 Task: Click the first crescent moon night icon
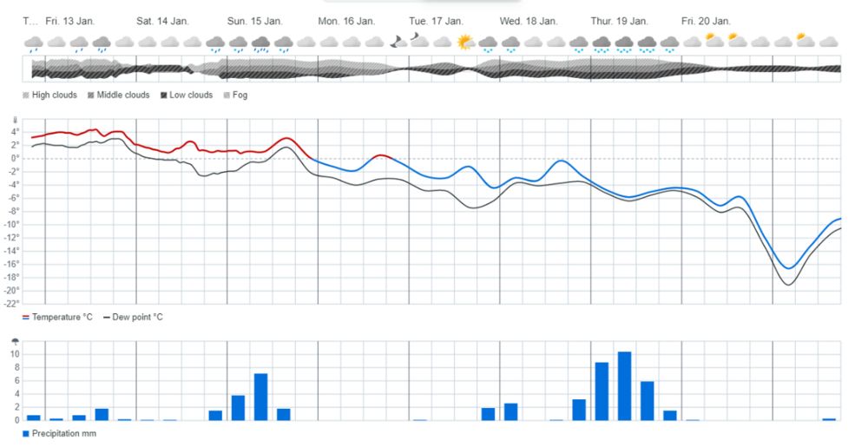click(x=398, y=41)
